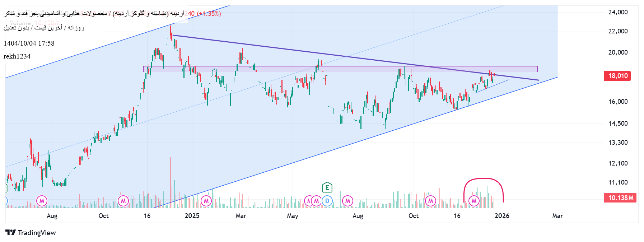Click the red 10.138M volume label
This screenshot has height=242, width=644.
pos(620,198)
